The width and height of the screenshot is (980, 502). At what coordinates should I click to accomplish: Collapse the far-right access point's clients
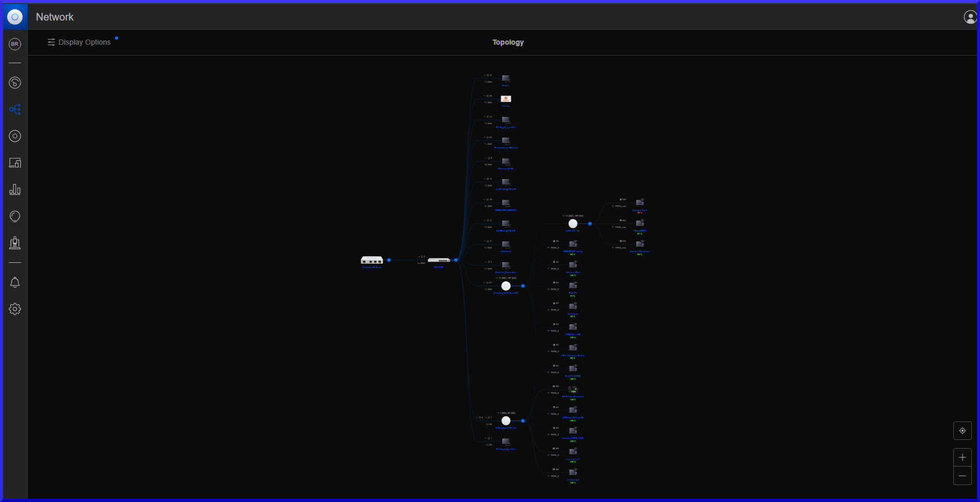pyautogui.click(x=590, y=224)
